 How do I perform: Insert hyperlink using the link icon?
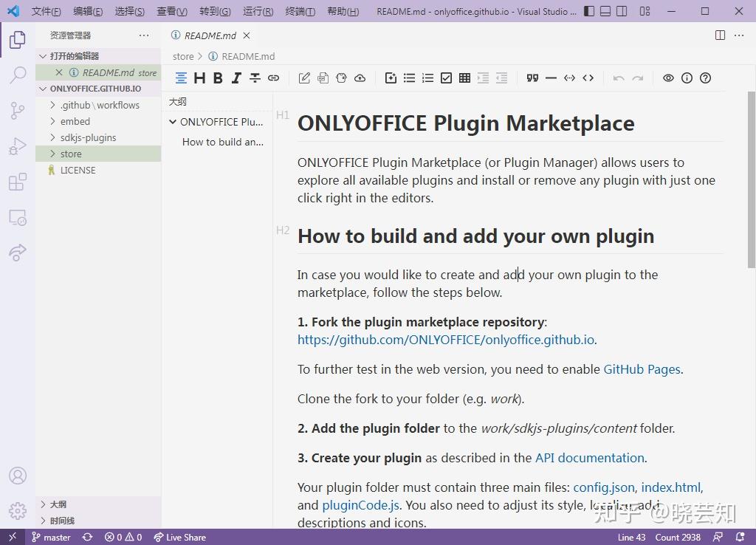(273, 78)
